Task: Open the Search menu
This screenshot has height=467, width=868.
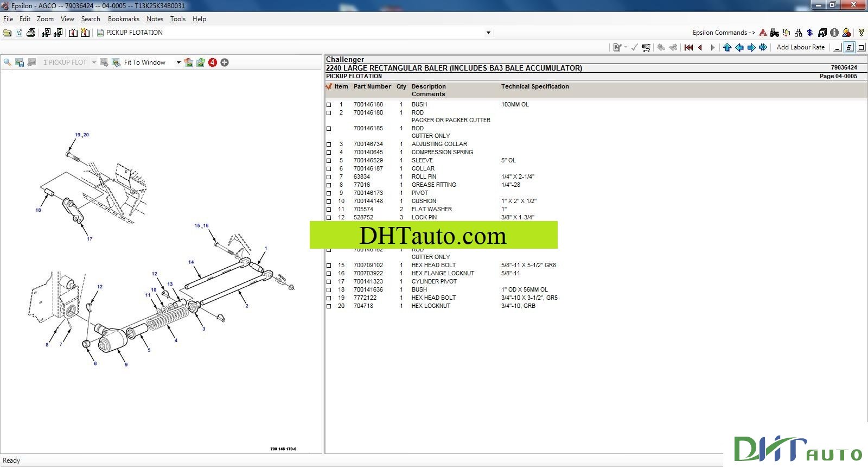Action: 91,19
